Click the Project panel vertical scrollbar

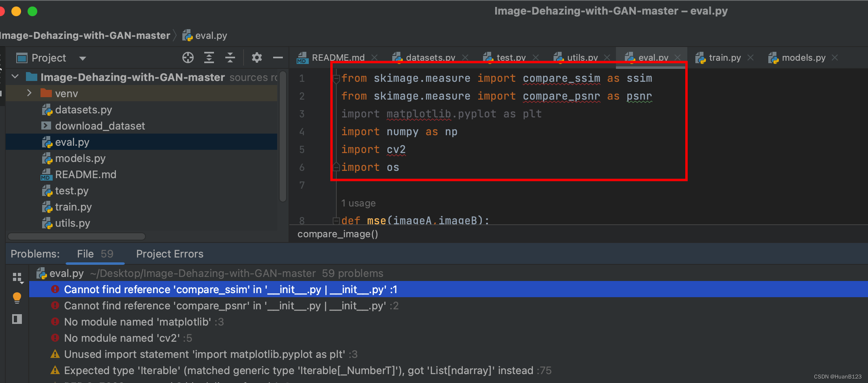click(283, 136)
